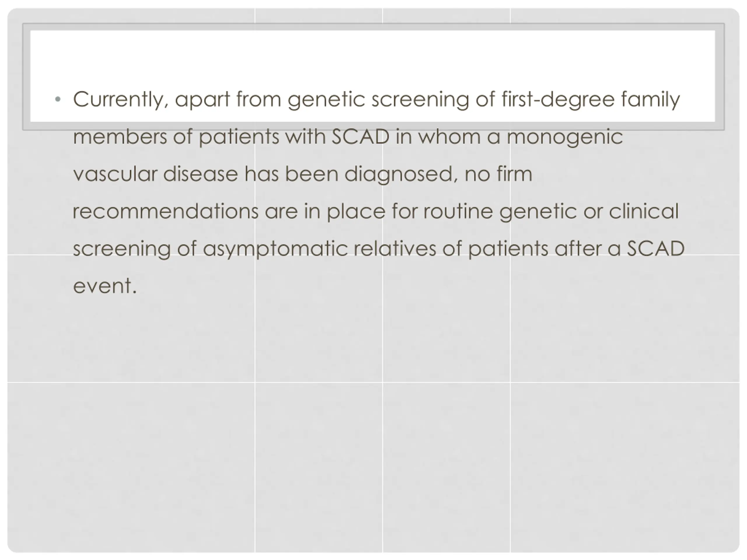Click the word "clinical"
Viewport: 747px width, 560px height.
pos(644,212)
